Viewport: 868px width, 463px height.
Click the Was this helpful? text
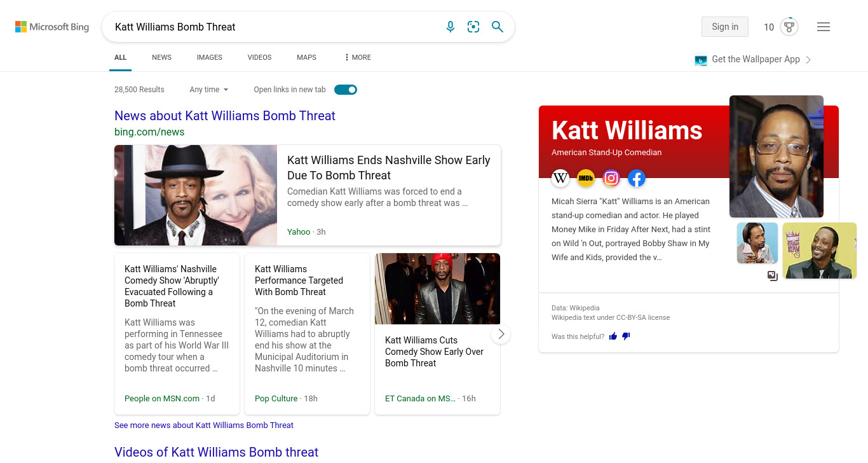[x=578, y=336]
